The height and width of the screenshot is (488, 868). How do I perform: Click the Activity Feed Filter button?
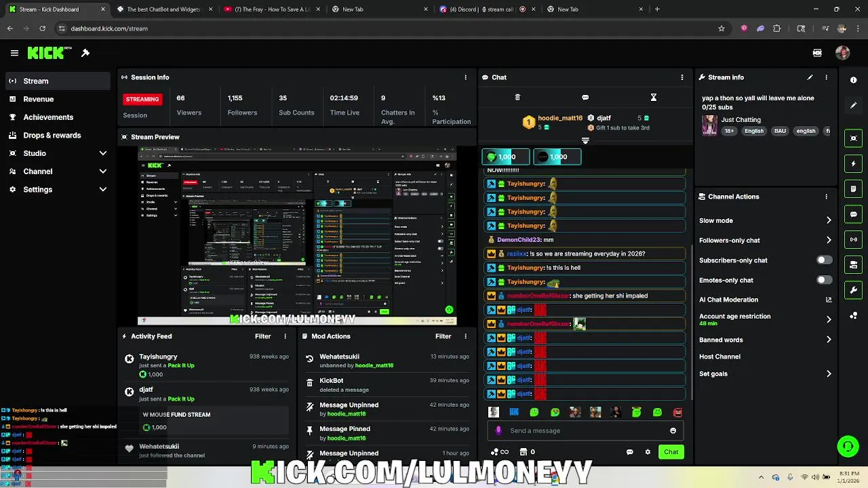263,336
